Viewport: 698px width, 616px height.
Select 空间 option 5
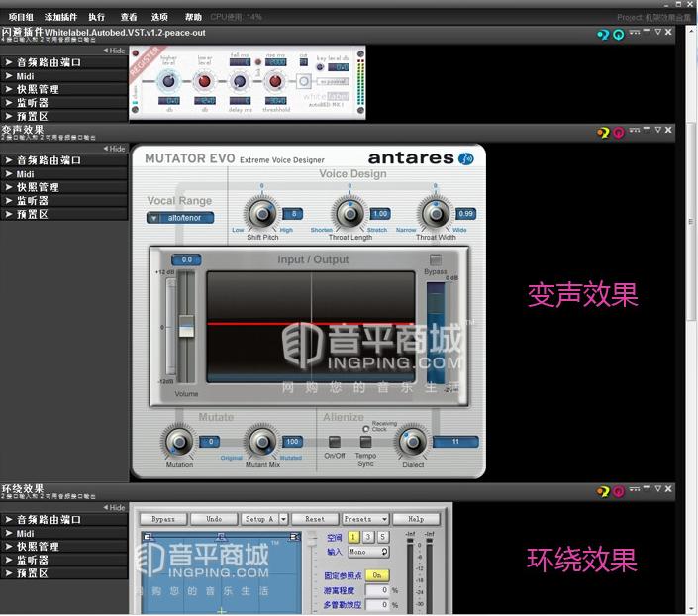[383, 537]
